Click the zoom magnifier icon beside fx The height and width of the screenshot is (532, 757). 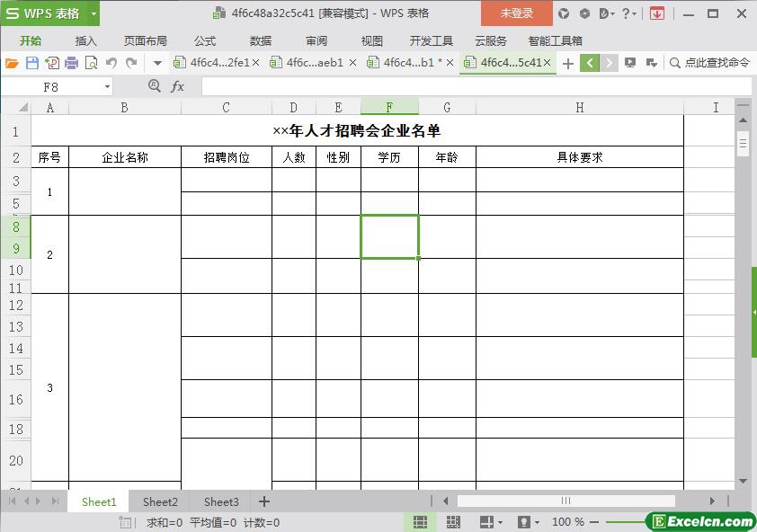point(154,86)
